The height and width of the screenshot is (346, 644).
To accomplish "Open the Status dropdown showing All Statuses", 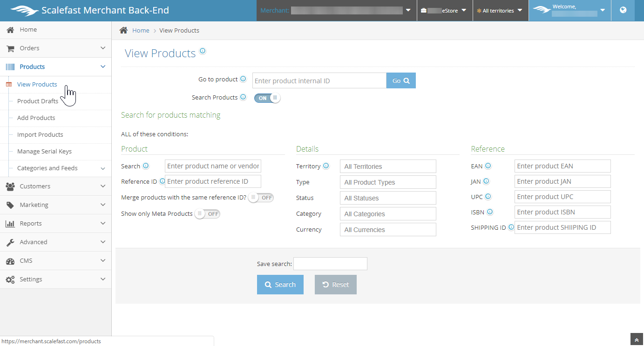I will click(x=388, y=198).
